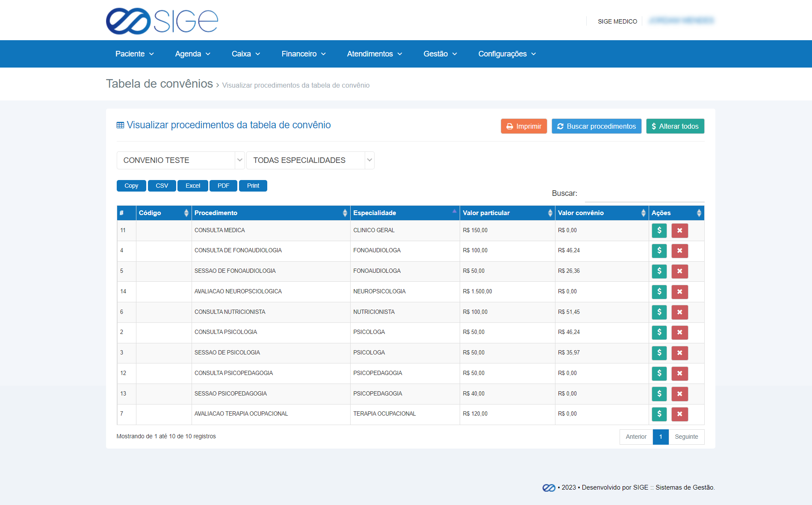Copy table data to clipboard

tap(131, 186)
